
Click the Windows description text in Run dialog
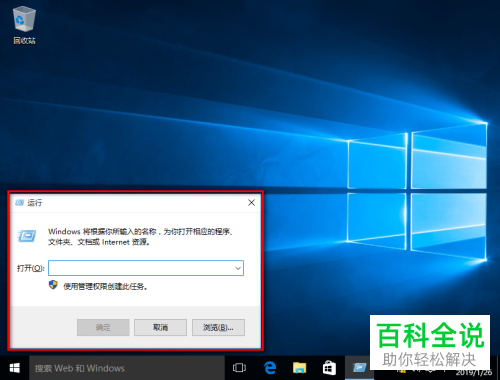click(x=141, y=237)
